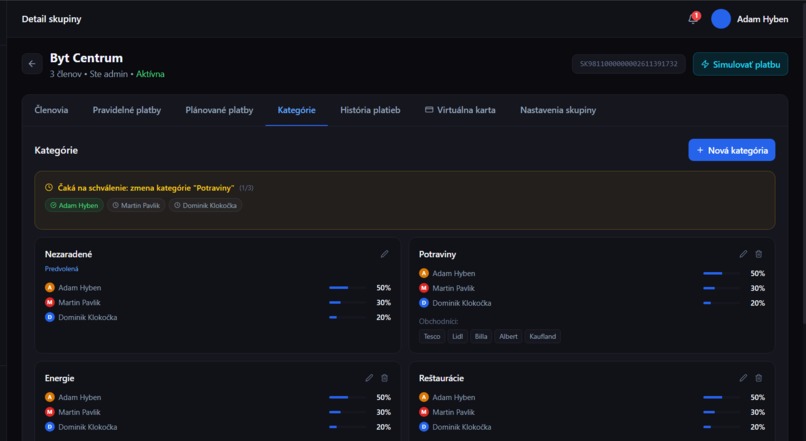This screenshot has height=441, width=806.
Task: Click Adam Hyben avatar in Nezaradené card
Action: pyautogui.click(x=50, y=288)
